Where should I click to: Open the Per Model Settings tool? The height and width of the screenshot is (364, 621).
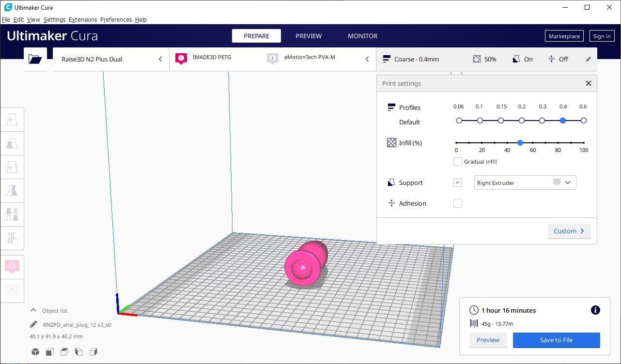tap(12, 214)
